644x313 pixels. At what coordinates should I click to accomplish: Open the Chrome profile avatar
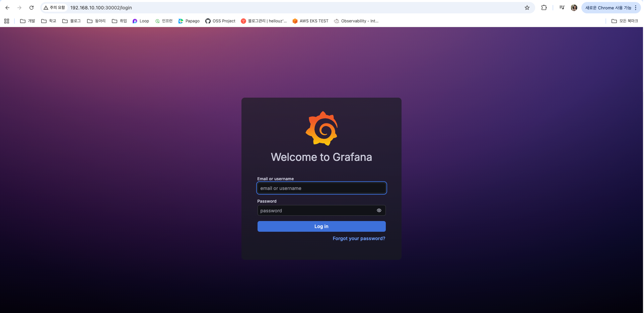(574, 8)
